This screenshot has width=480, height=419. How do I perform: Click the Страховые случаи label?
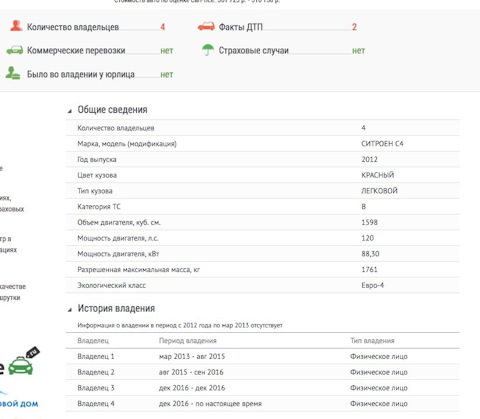254,51
